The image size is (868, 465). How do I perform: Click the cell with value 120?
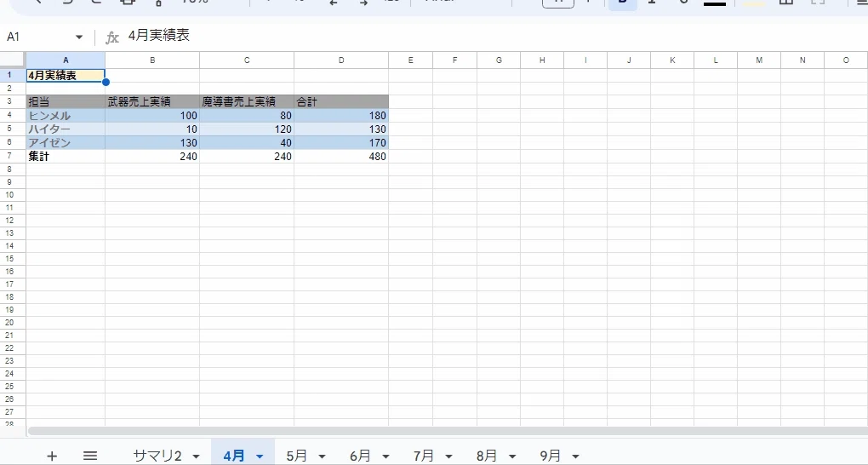247,129
